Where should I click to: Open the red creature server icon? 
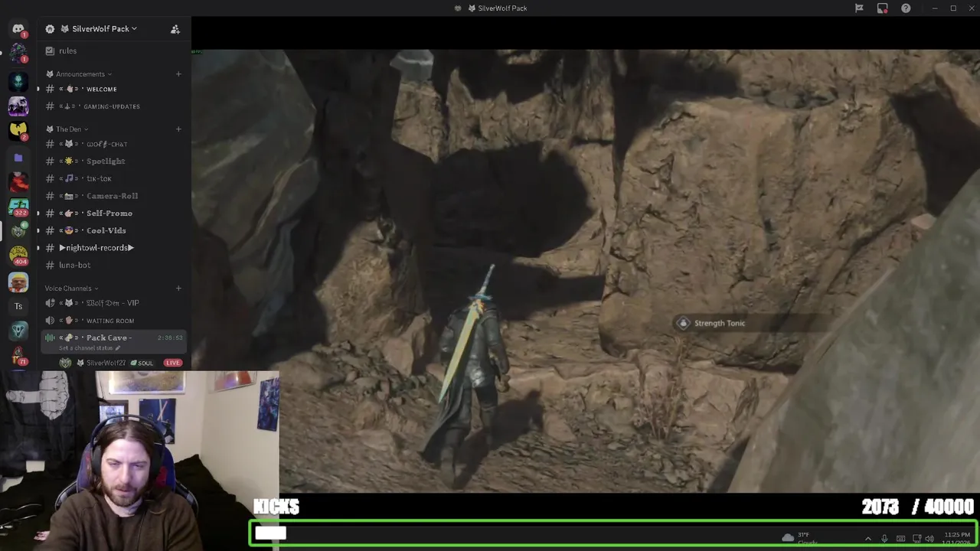click(18, 181)
